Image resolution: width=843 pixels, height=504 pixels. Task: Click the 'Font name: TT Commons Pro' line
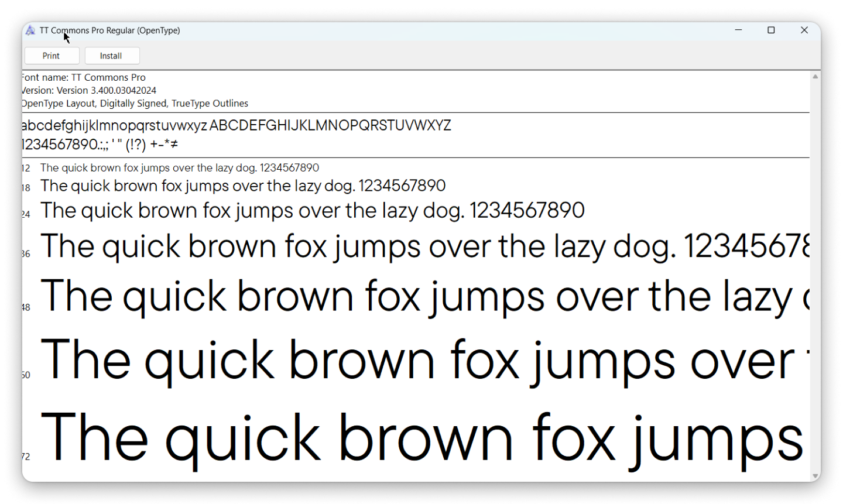tap(84, 77)
